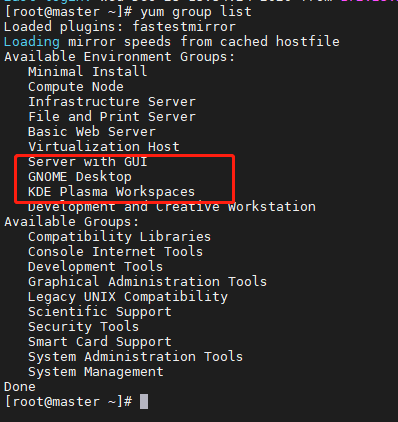The width and height of the screenshot is (398, 422).
Task: Click the 'Available Groups:' heading
Action: click(72, 222)
